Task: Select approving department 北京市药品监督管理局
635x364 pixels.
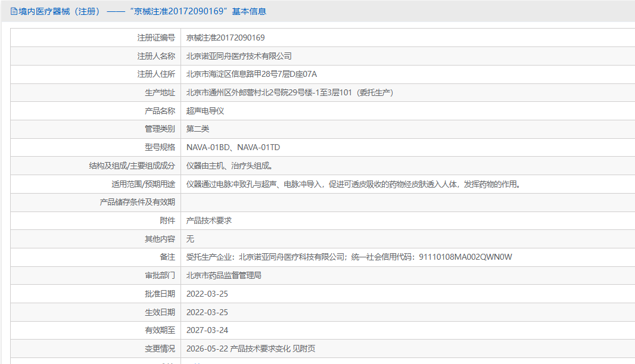Action: [224, 275]
